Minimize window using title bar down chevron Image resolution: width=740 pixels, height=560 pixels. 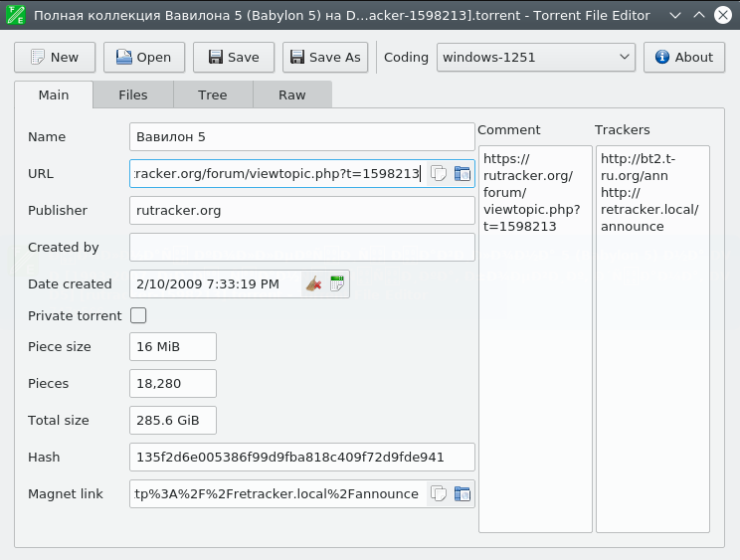(x=675, y=15)
